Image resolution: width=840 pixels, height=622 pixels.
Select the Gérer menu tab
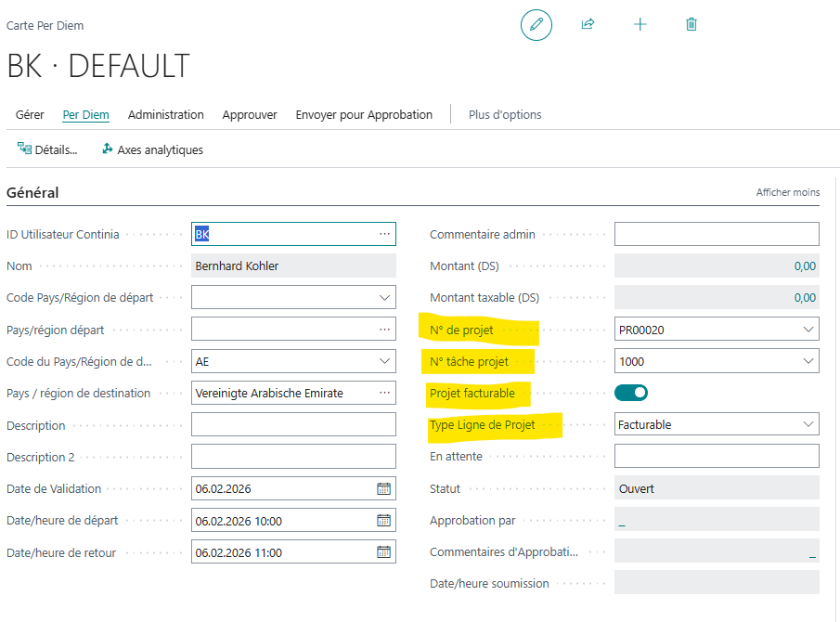(30, 115)
